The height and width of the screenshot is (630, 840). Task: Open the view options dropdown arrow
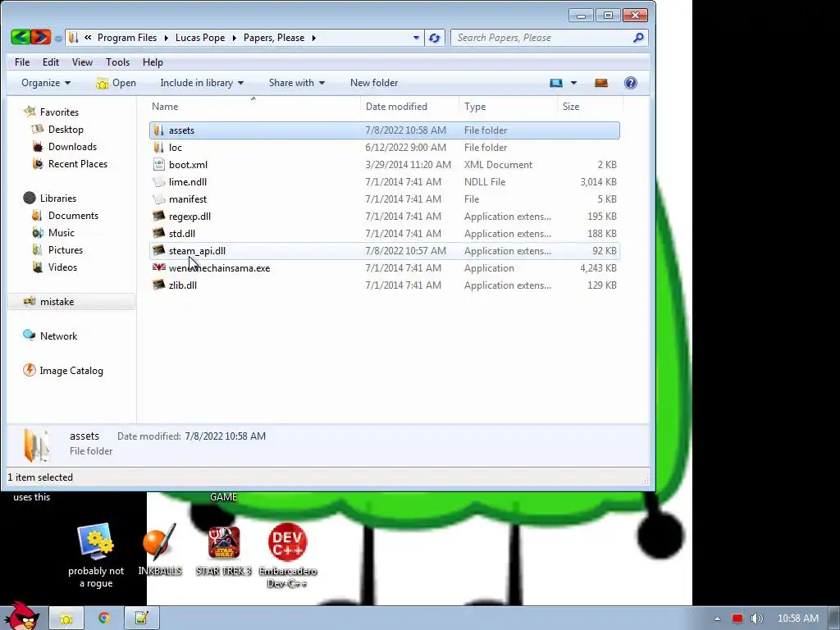tap(573, 83)
